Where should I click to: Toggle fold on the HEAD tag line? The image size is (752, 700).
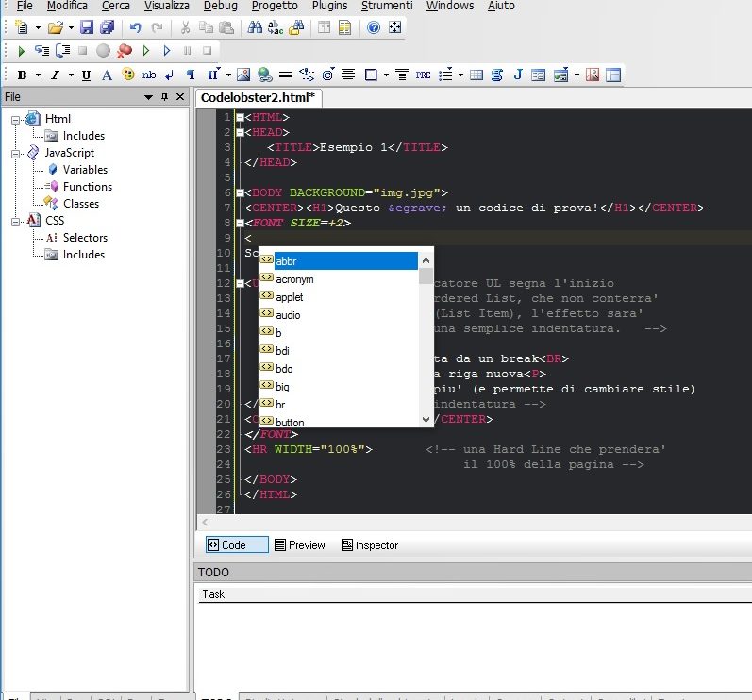241,133
